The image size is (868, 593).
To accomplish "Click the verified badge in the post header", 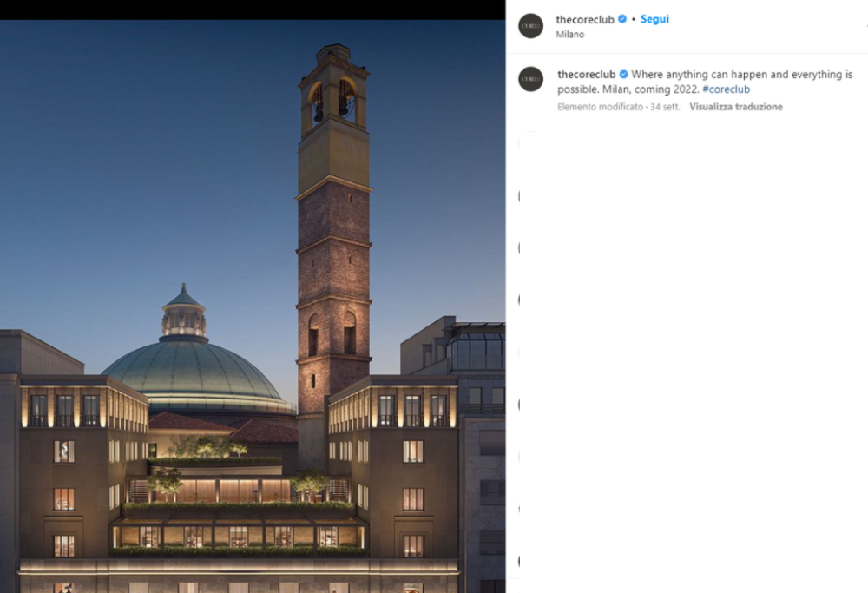I will (x=622, y=19).
